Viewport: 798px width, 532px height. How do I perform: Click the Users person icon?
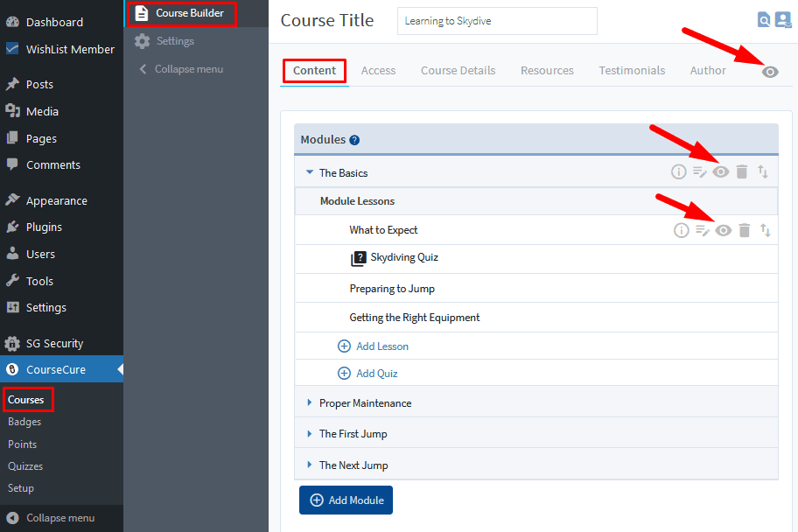pos(12,253)
